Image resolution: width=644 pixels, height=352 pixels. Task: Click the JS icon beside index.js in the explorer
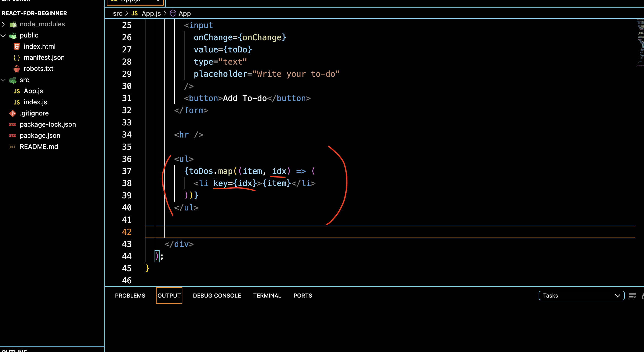[x=17, y=102]
